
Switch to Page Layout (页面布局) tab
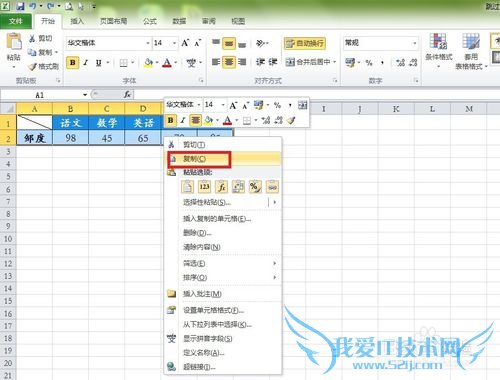click(113, 21)
